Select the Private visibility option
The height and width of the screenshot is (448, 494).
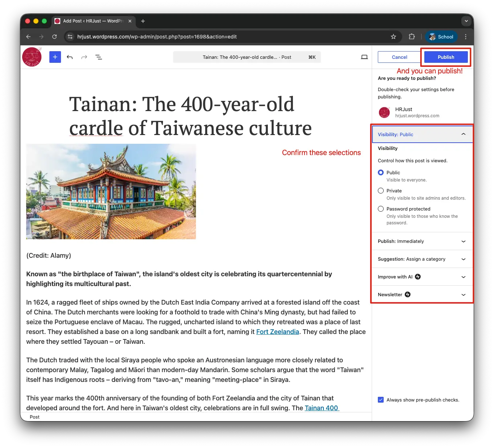[381, 191]
